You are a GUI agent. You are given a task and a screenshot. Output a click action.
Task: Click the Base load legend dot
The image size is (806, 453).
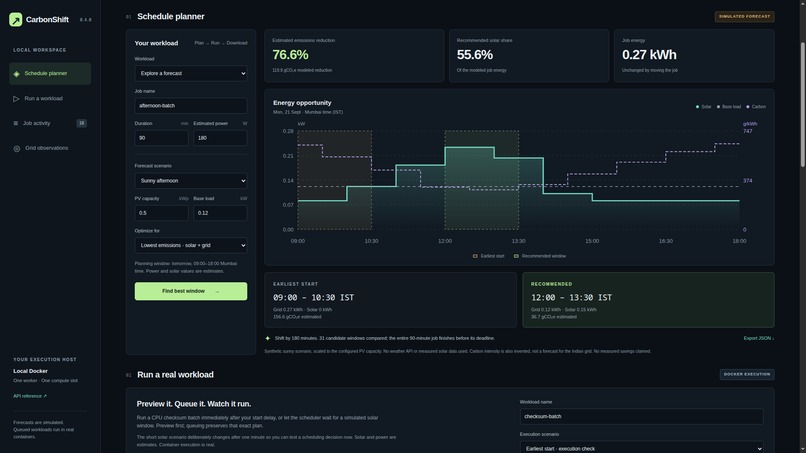718,107
